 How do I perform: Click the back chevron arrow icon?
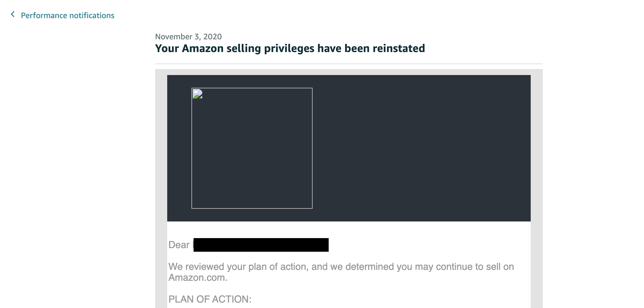(x=13, y=14)
